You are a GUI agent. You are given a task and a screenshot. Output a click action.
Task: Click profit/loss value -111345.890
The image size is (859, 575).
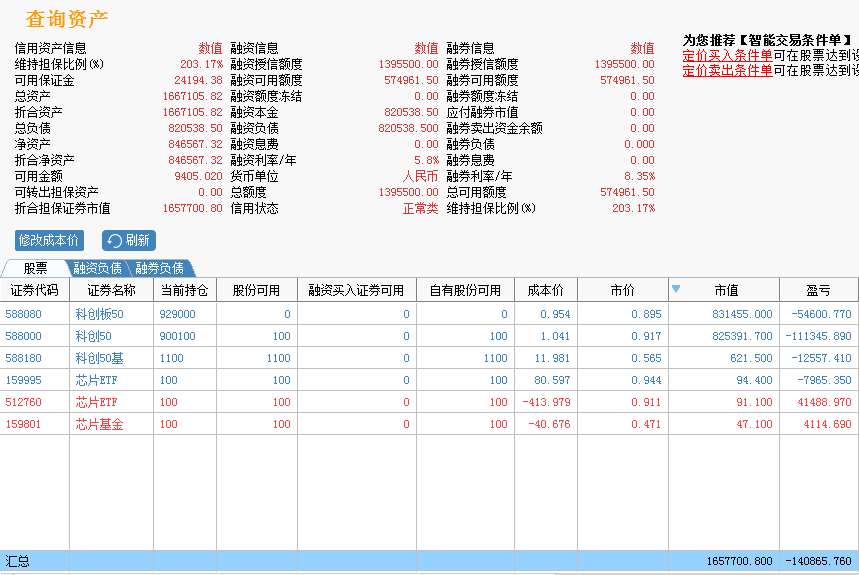coord(818,336)
